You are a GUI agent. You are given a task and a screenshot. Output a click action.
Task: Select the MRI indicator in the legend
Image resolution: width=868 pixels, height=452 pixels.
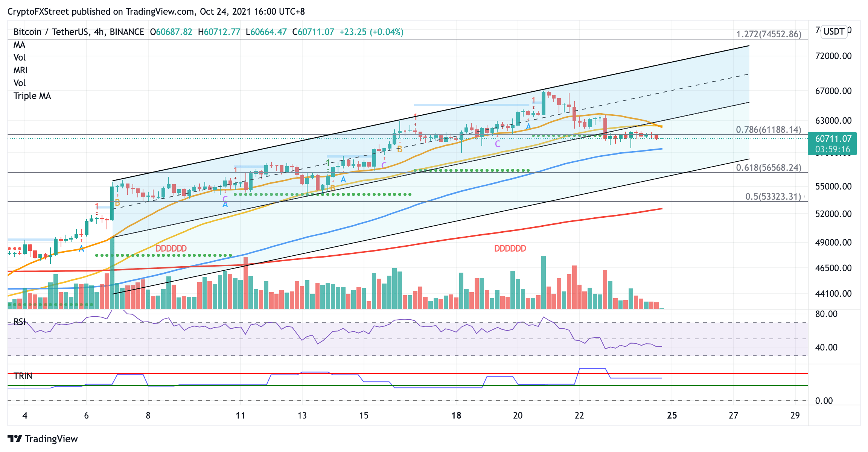[20, 70]
